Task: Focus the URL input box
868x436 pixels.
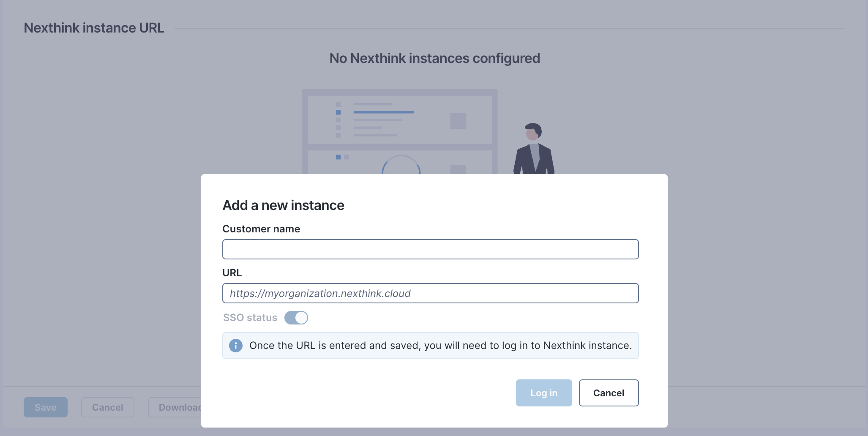Action: [x=430, y=293]
